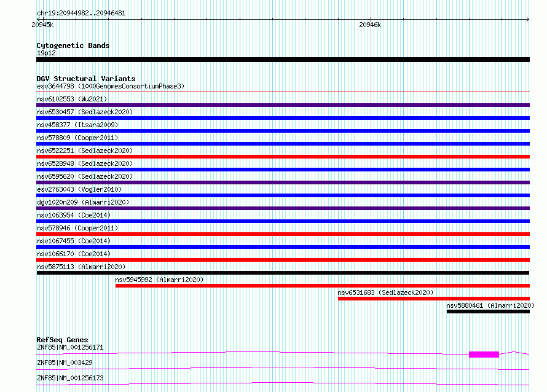This screenshot has height=392, width=547.
Task: Click the blue bar under nsv458377
Action: click(x=283, y=131)
